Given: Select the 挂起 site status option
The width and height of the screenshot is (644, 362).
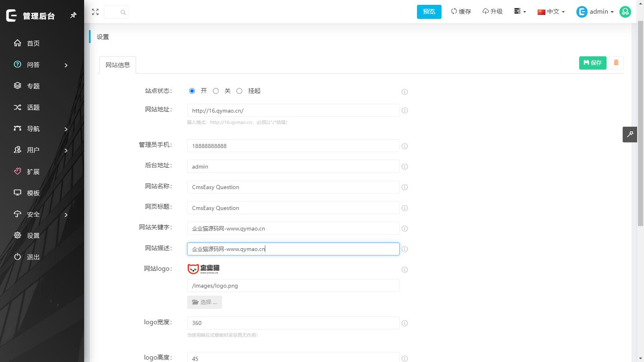Looking at the screenshot, I should point(239,91).
